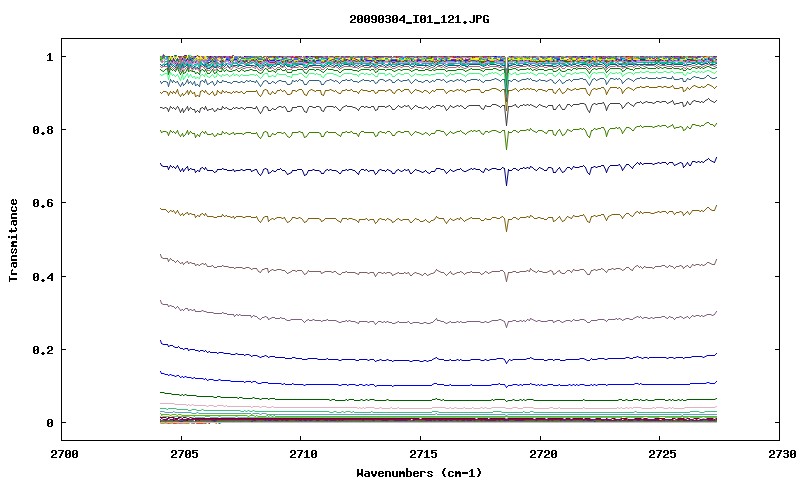Click the Wavenumbers (cm-1) axis label

click(419, 473)
